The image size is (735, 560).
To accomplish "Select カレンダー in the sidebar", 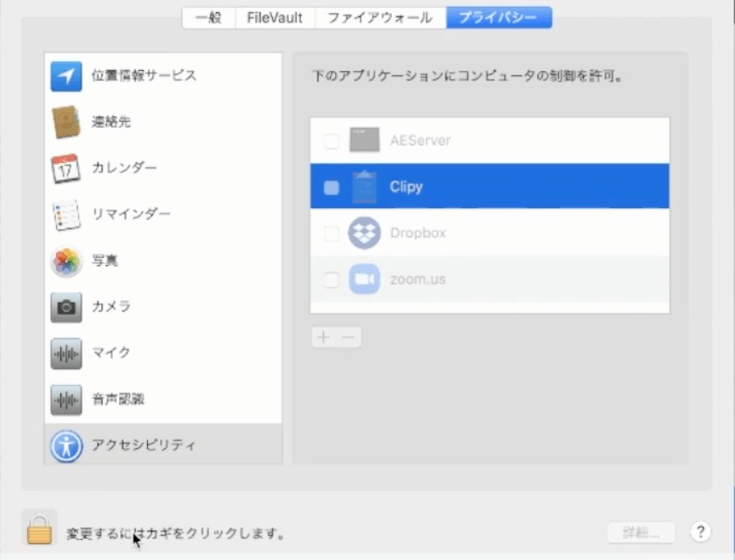I will pos(163,168).
